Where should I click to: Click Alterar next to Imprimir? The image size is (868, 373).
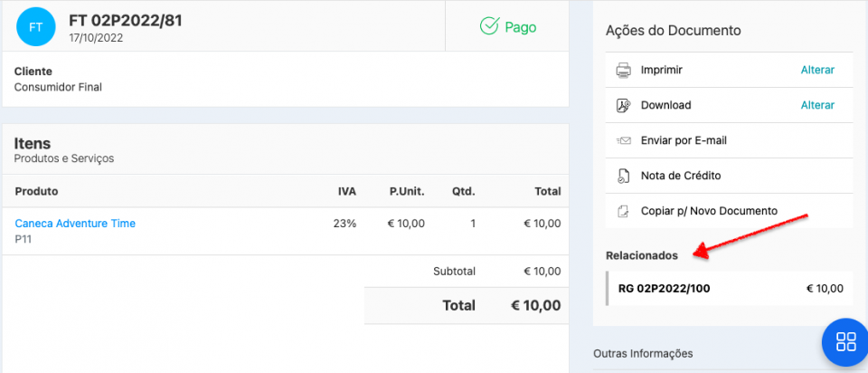[817, 70]
